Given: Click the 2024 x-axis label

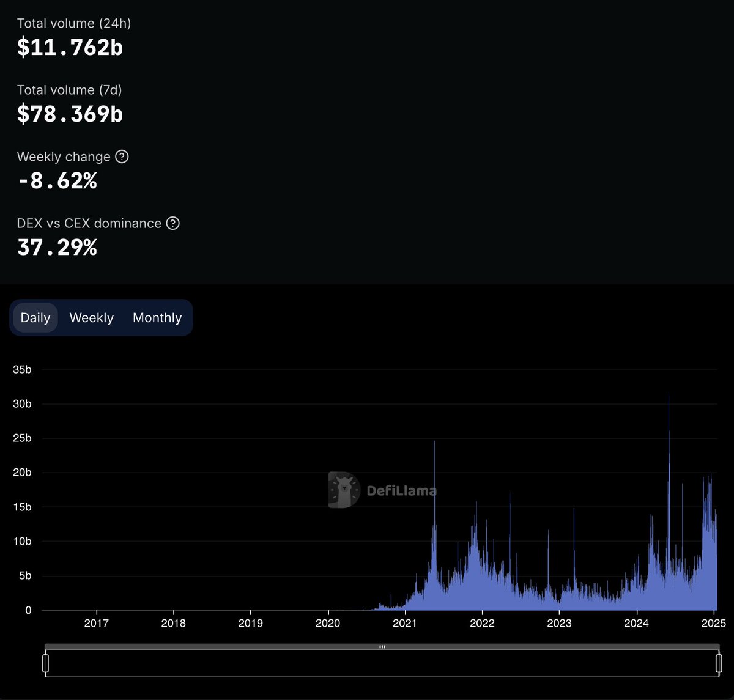Looking at the screenshot, I should [636, 623].
